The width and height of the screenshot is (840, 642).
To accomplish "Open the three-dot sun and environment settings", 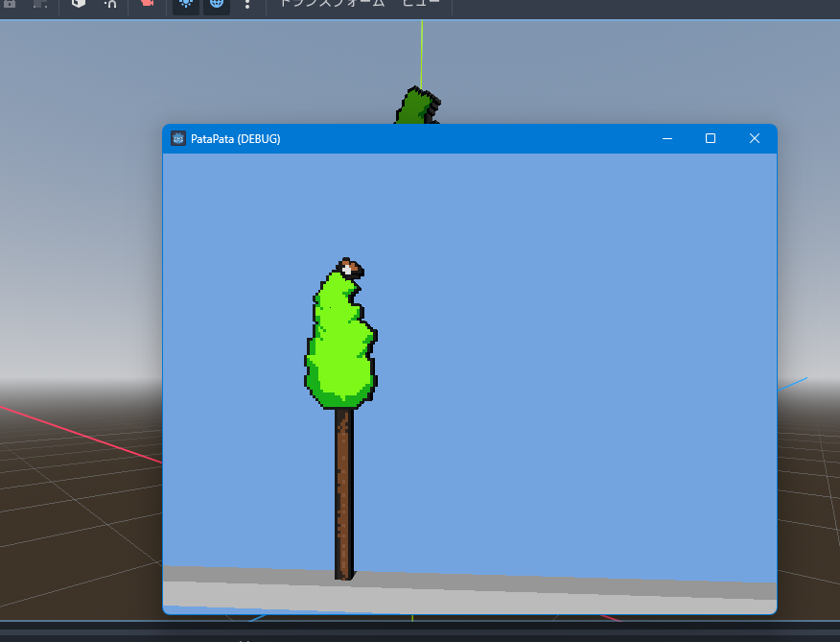I will (247, 4).
